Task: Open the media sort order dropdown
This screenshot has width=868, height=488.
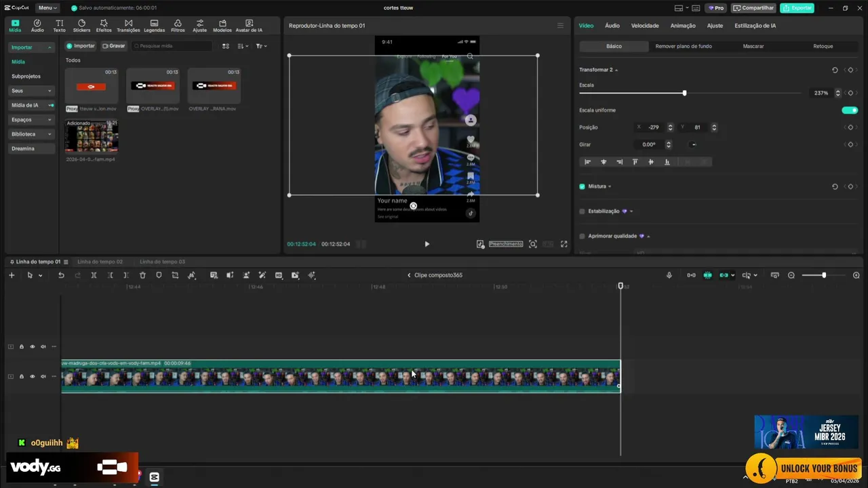Action: 243,46
